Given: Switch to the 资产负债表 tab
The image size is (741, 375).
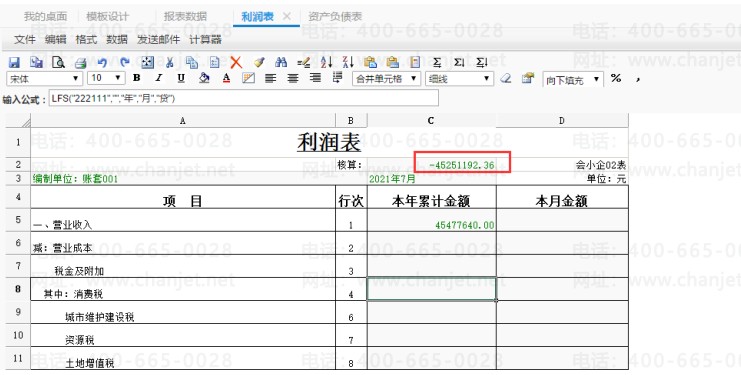Looking at the screenshot, I should tap(335, 17).
